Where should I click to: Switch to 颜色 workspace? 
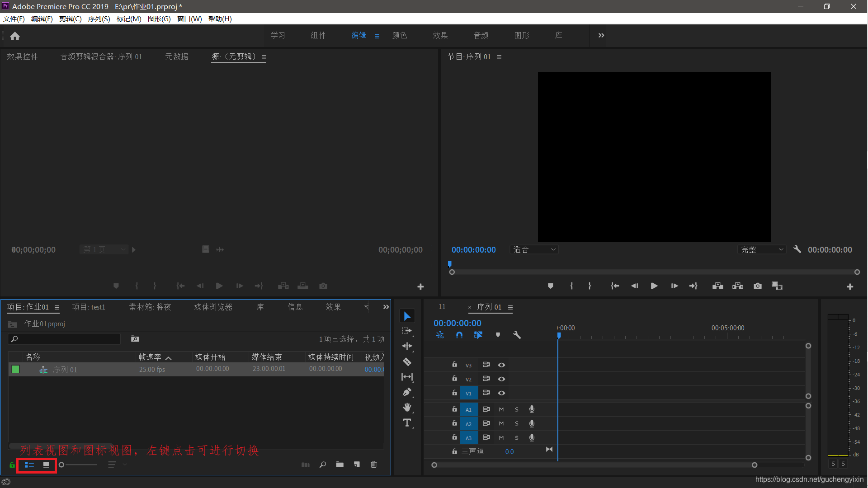pos(400,35)
